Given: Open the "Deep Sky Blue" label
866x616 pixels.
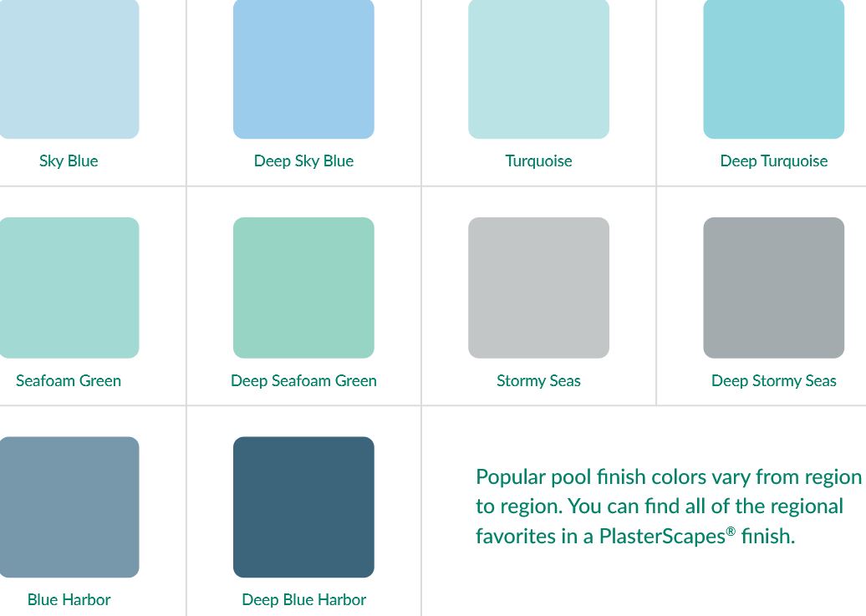Looking at the screenshot, I should pyautogui.click(x=303, y=161).
